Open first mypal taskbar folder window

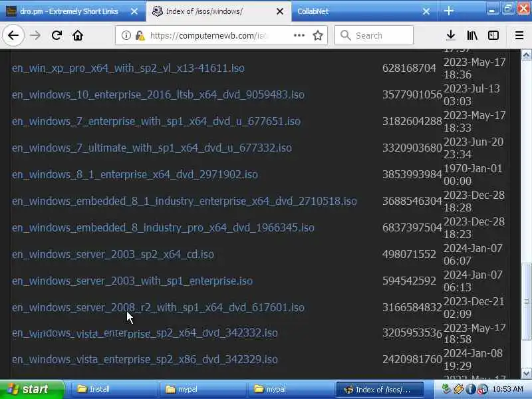202,390
